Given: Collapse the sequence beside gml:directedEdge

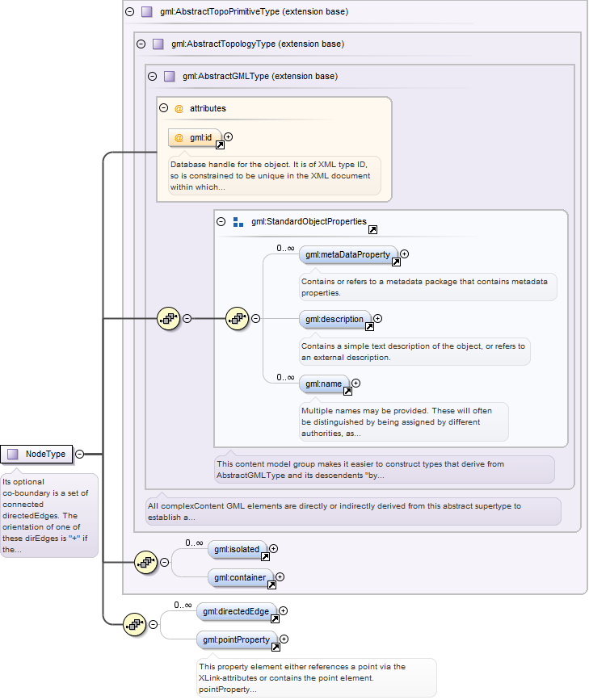Looking at the screenshot, I should pos(153,625).
